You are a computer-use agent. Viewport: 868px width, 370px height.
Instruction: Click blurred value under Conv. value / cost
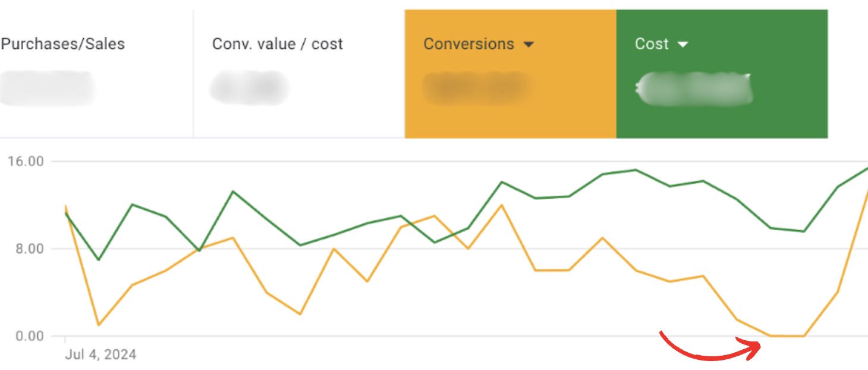point(249,88)
